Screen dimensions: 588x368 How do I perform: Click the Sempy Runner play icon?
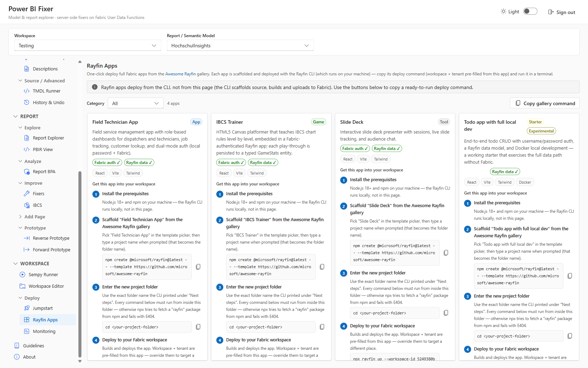coord(22,275)
